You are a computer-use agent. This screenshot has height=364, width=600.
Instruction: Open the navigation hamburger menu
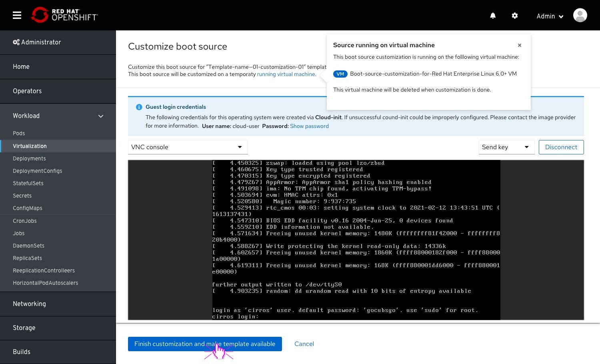click(17, 15)
